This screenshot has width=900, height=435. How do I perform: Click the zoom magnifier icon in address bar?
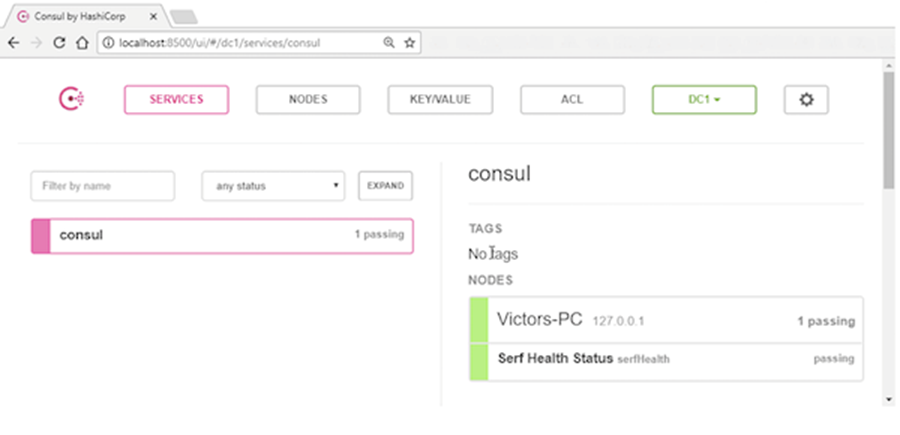click(389, 42)
